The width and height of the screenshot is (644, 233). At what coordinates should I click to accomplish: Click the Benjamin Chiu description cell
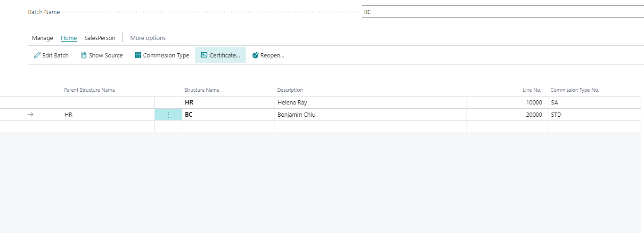[296, 114]
